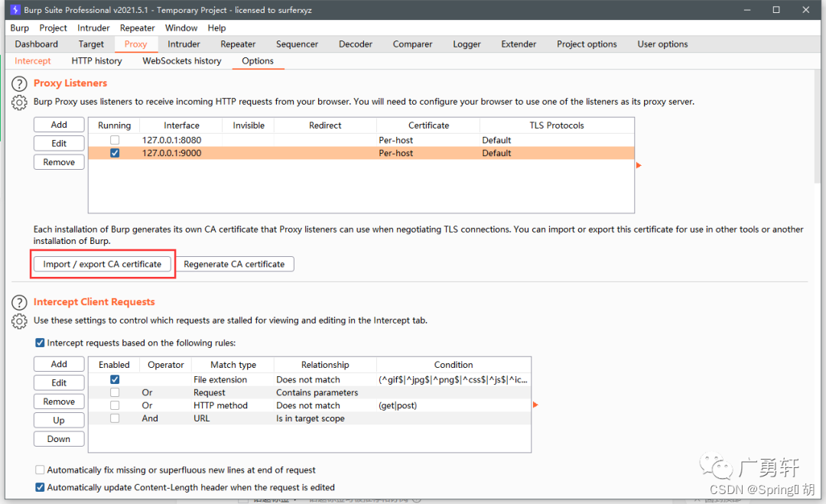Viewport: 826px width, 504px height.
Task: Switch to the Intruder main tab
Action: (x=184, y=44)
